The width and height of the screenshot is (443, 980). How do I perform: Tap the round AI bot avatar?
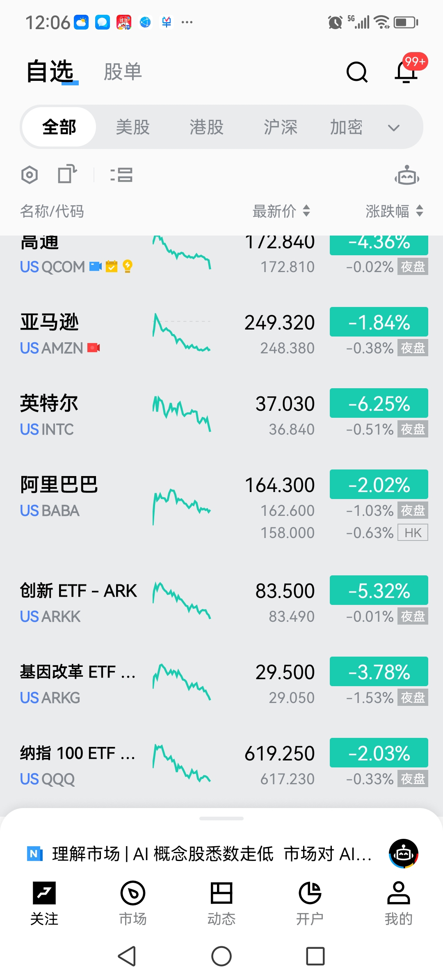coord(404,854)
